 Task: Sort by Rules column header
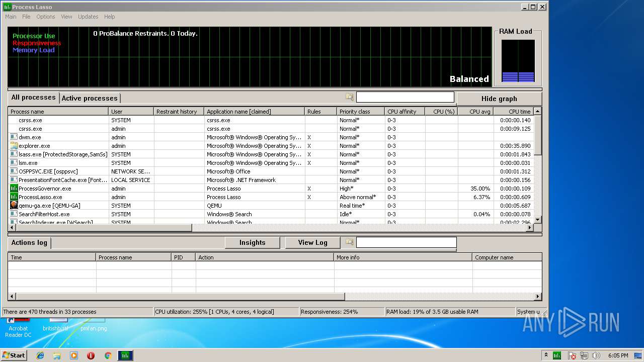tap(320, 112)
